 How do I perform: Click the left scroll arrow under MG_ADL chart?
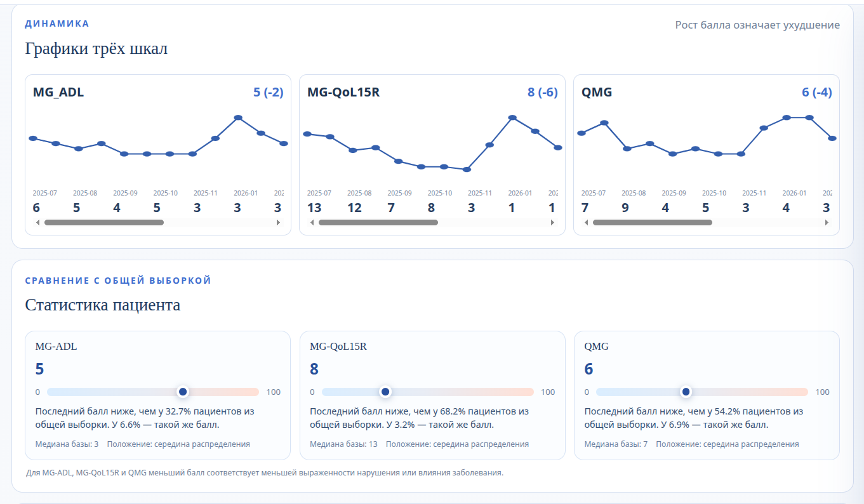(x=37, y=223)
